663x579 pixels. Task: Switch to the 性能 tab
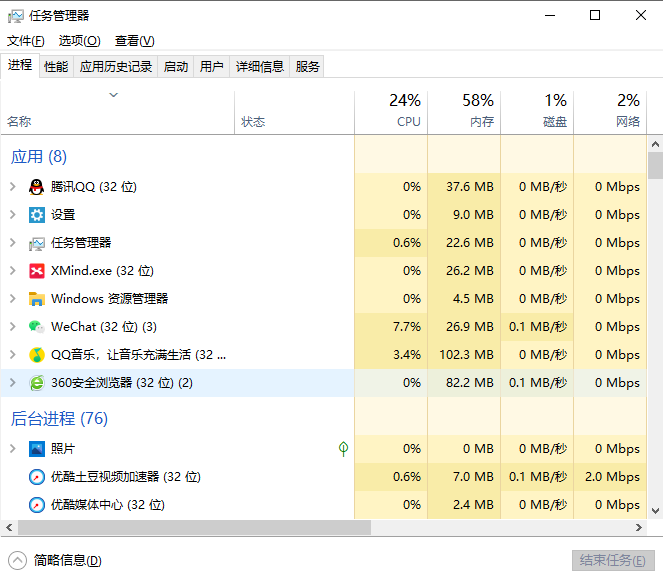tap(56, 67)
